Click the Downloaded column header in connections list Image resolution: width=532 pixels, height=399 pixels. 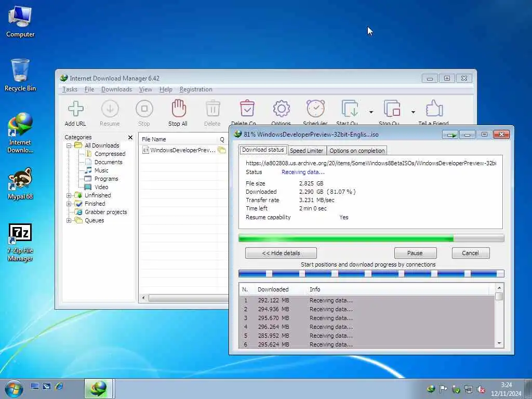click(273, 289)
